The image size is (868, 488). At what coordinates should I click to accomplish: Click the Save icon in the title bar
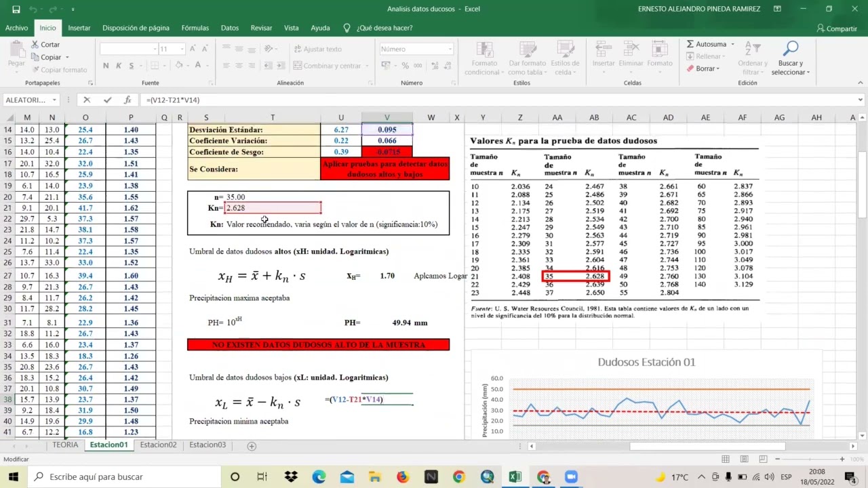coord(16,9)
